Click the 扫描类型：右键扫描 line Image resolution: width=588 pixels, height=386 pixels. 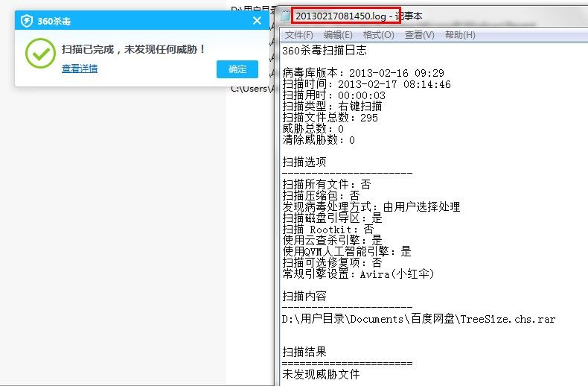coord(332,107)
